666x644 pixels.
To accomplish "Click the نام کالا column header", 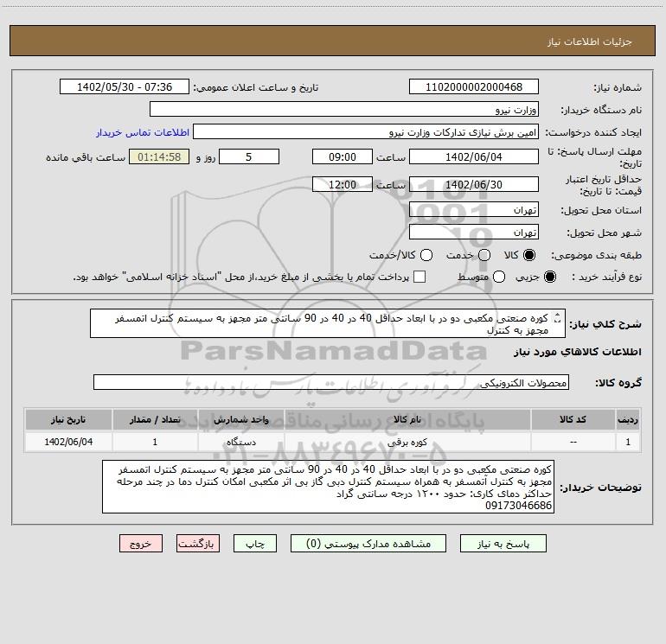I will pyautogui.click(x=407, y=419).
